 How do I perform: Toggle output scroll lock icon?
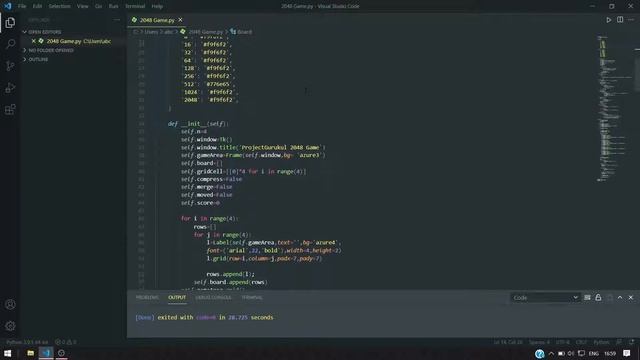(x=598, y=298)
